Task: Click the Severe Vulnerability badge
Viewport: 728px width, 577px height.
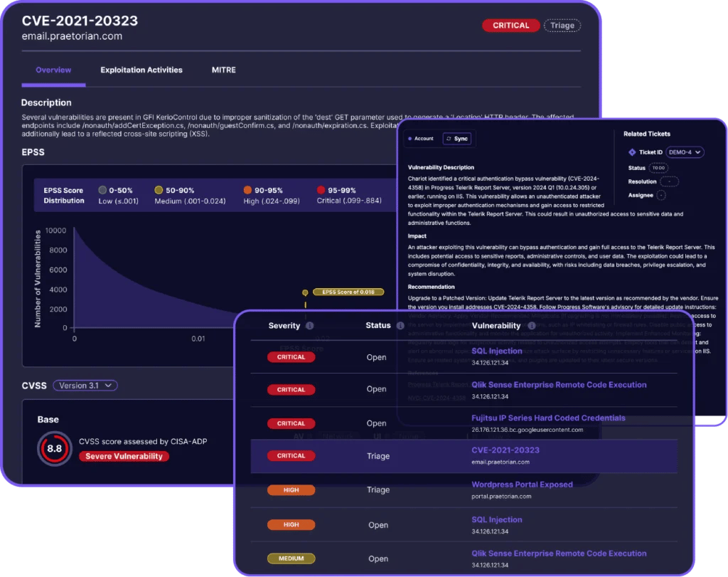Action: 124,457
